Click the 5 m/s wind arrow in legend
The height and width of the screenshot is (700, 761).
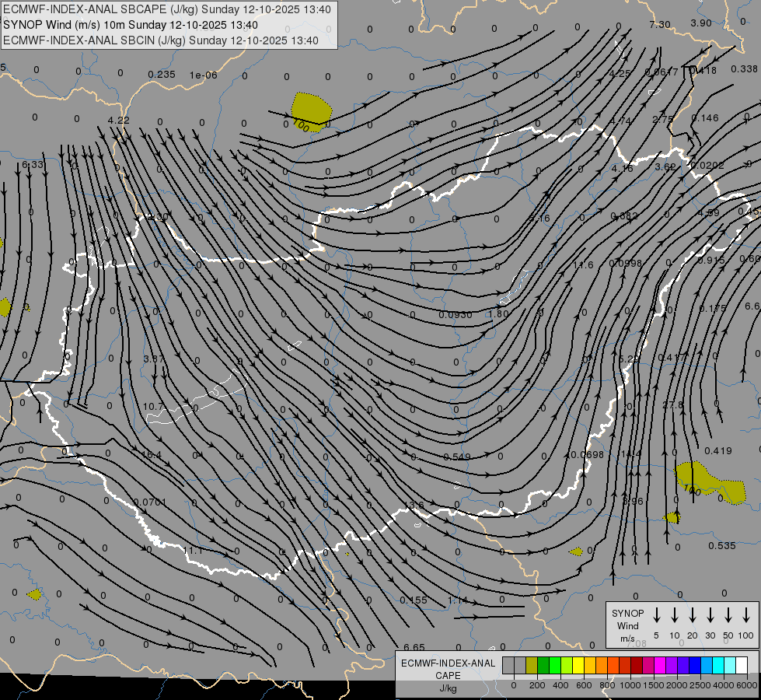pos(657,615)
